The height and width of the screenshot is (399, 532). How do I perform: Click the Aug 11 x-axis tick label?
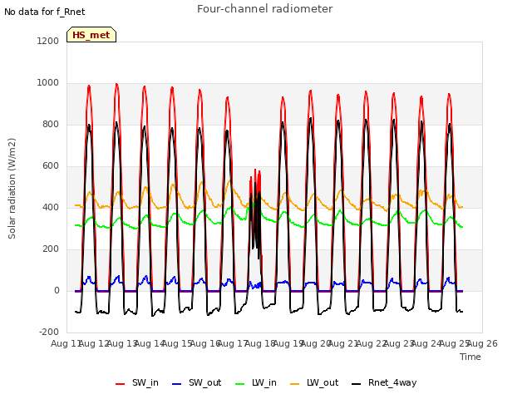[65, 343]
